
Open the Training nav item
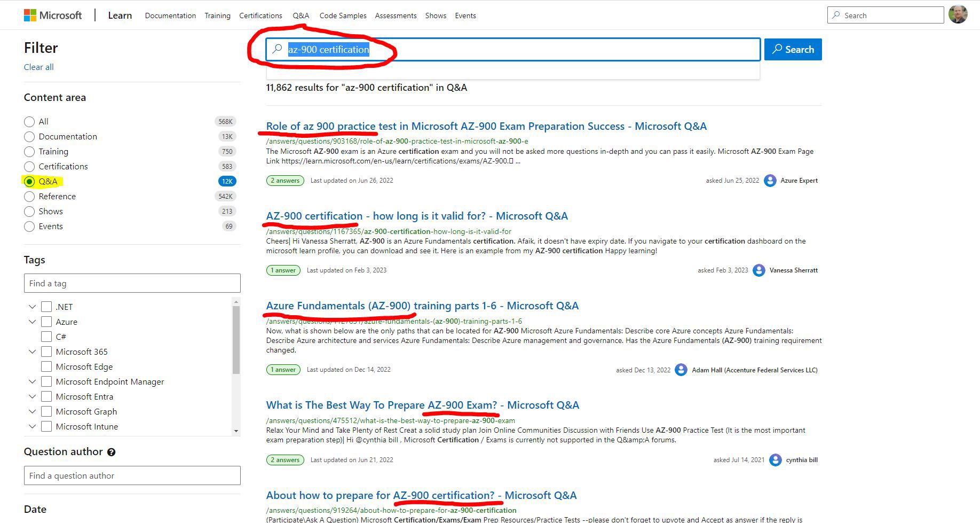click(217, 15)
